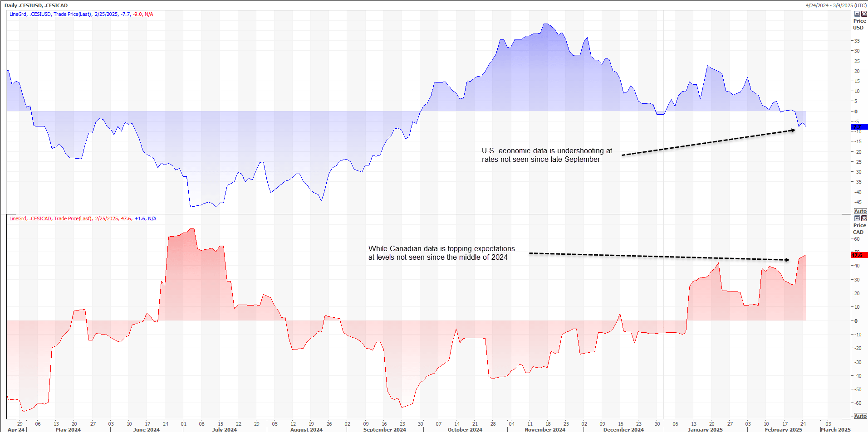Image resolution: width=868 pixels, height=432 pixels.
Task: Click August 2024 on the time axis
Action: point(306,429)
